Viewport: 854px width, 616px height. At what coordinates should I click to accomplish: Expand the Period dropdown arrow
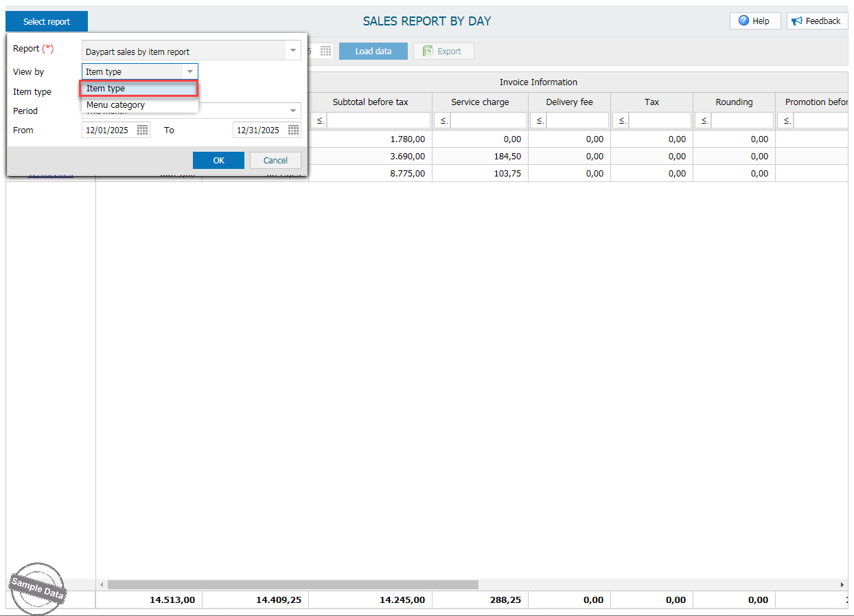(293, 111)
